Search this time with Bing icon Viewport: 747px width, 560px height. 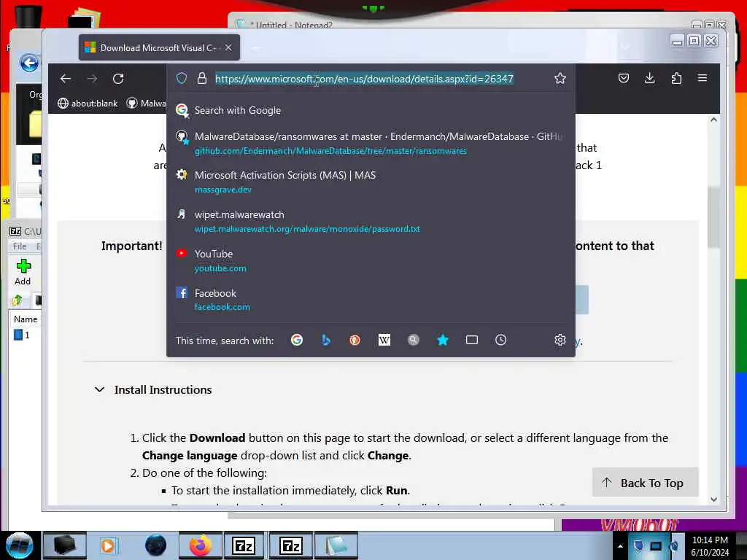(326, 340)
